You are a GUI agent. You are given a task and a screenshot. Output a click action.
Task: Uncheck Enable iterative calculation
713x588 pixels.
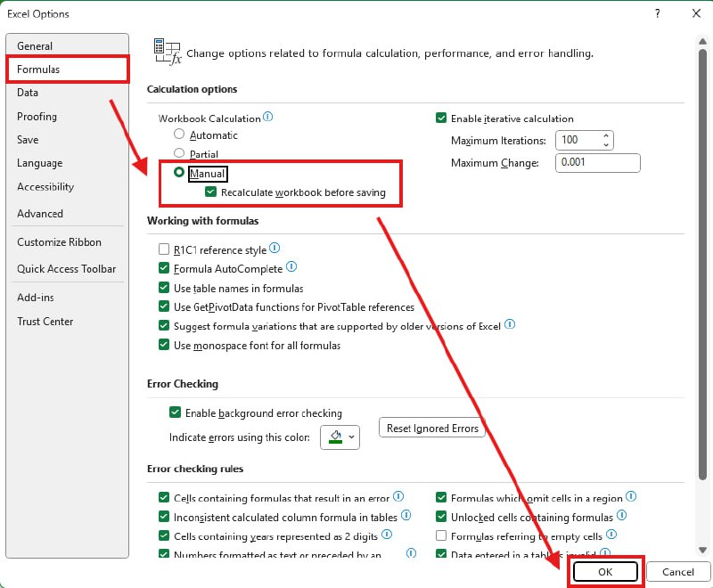[440, 118]
